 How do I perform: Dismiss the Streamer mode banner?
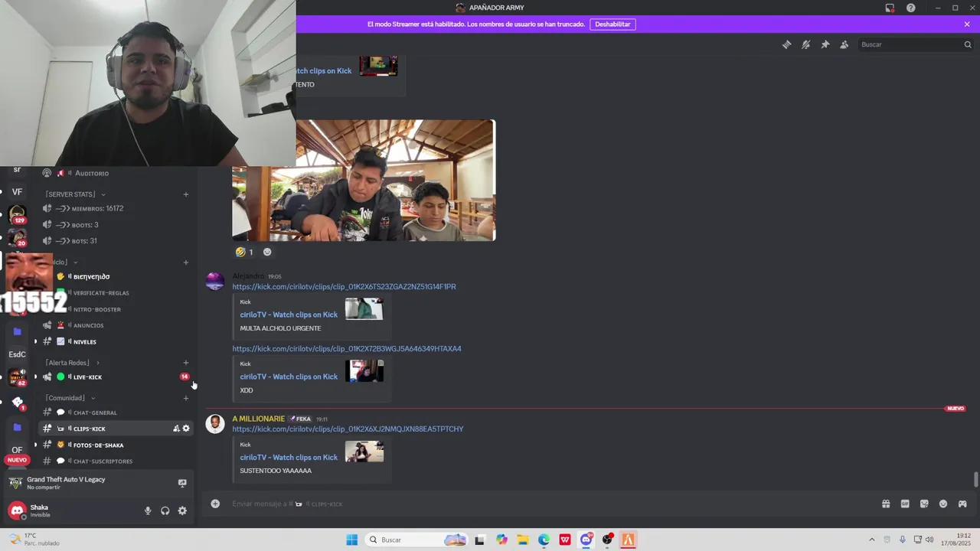pos(967,24)
